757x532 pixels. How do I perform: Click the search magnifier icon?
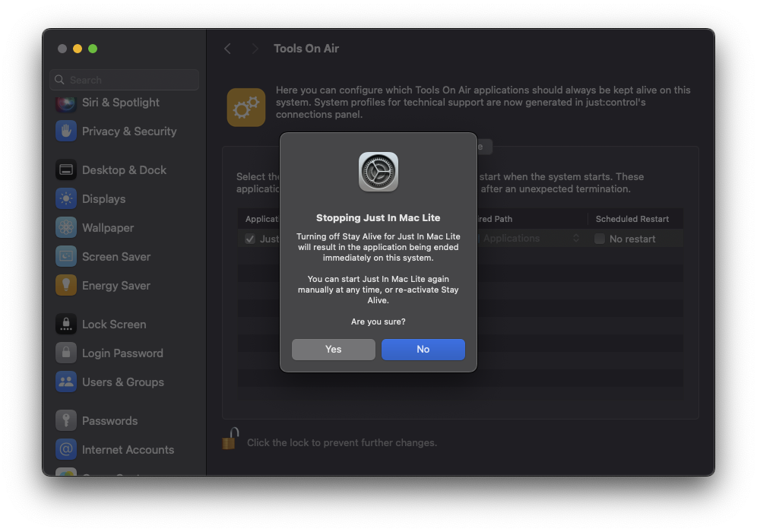pos(59,80)
